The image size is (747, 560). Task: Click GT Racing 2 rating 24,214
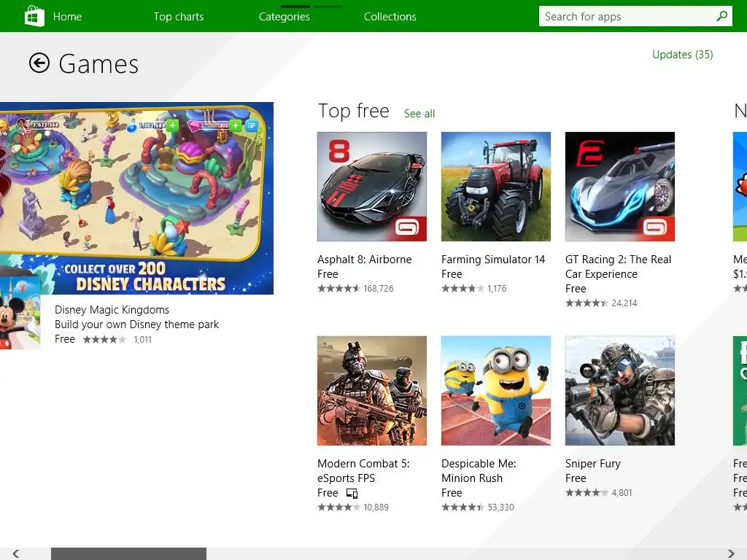[x=601, y=303]
